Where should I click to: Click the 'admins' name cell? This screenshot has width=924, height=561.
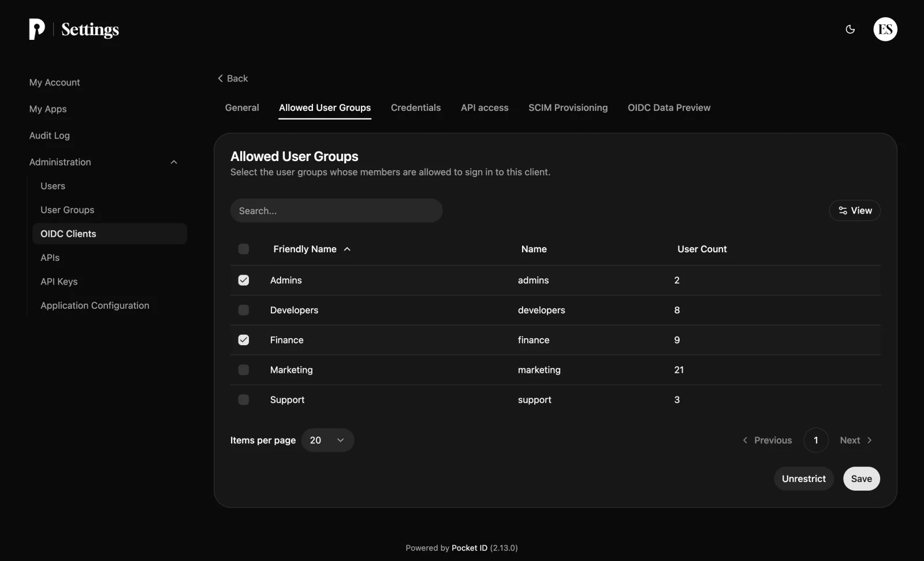pyautogui.click(x=533, y=280)
